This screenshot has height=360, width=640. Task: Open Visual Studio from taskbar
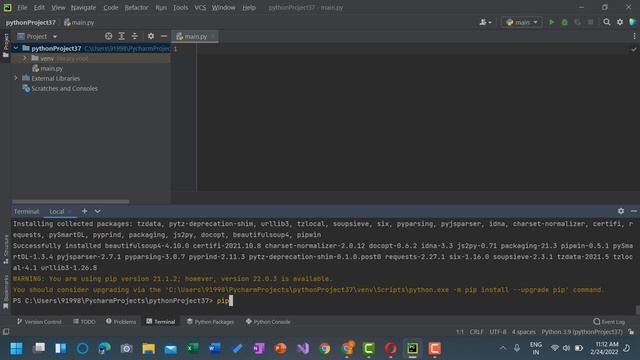303,349
